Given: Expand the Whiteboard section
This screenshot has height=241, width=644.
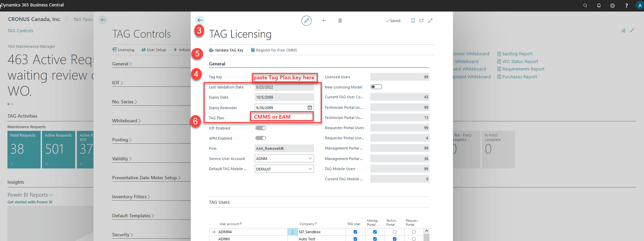Looking at the screenshot, I should pos(126,121).
